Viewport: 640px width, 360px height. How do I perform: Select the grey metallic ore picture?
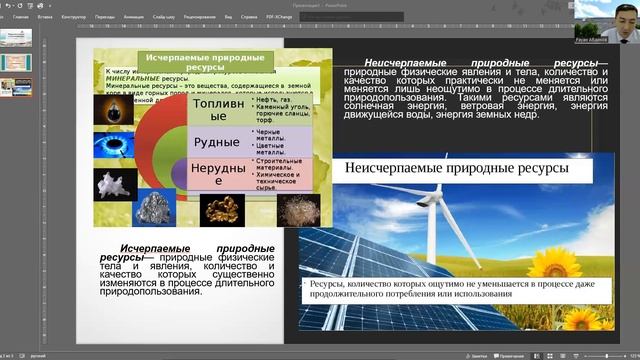tap(154, 208)
